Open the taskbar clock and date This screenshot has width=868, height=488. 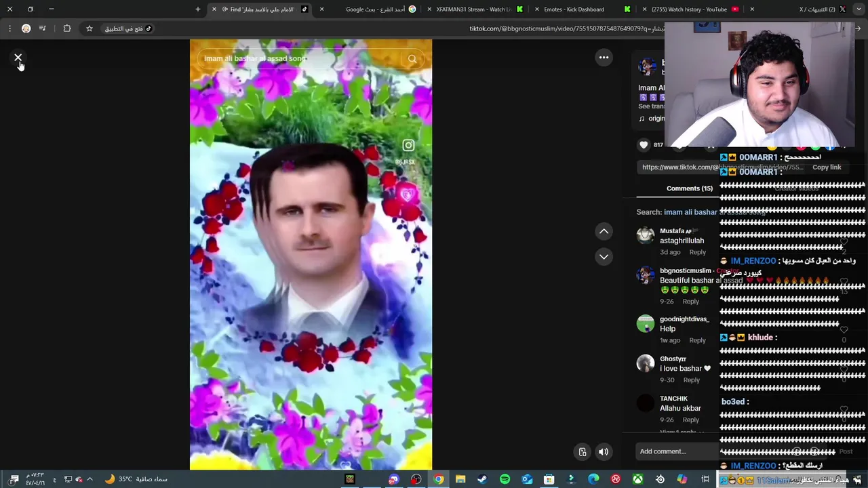pos(35,479)
